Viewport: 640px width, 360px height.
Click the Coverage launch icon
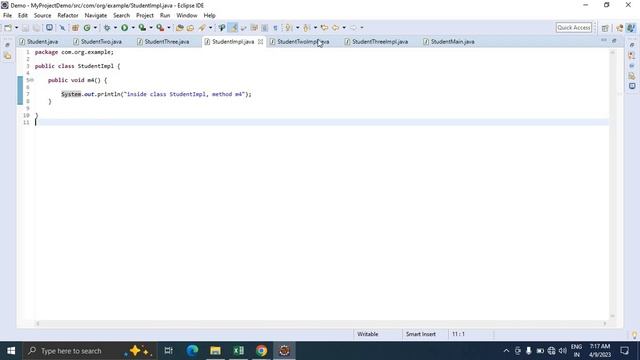142,28
